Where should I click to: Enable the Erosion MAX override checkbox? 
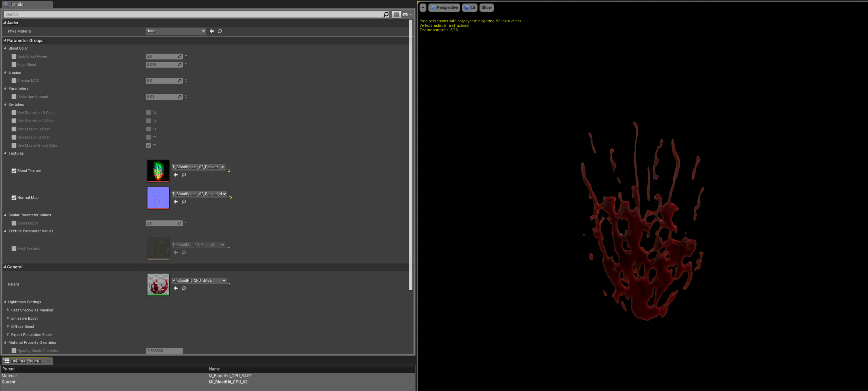coord(14,81)
